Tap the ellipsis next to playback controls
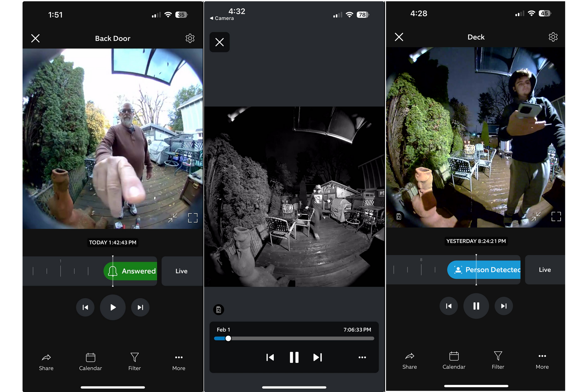 click(x=362, y=357)
